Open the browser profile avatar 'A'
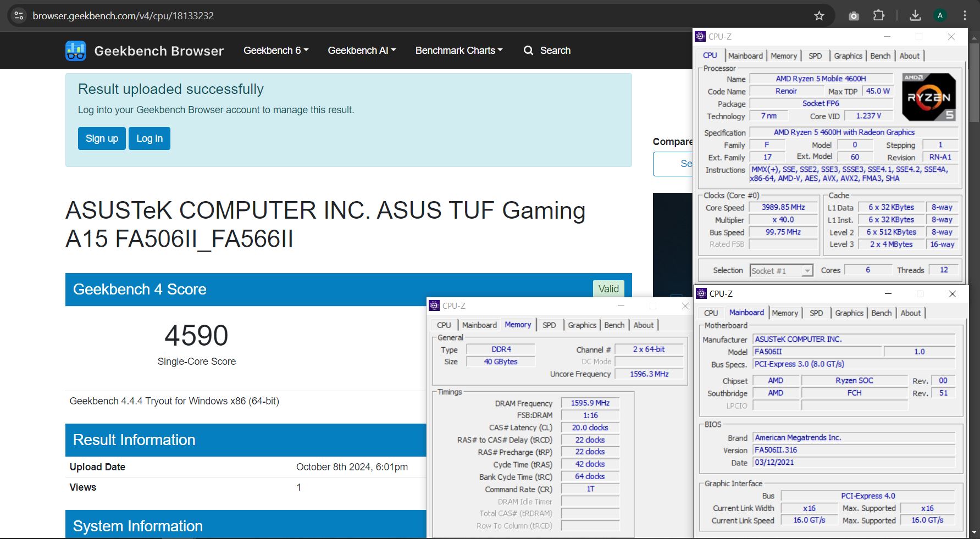The width and height of the screenshot is (980, 539). [940, 15]
